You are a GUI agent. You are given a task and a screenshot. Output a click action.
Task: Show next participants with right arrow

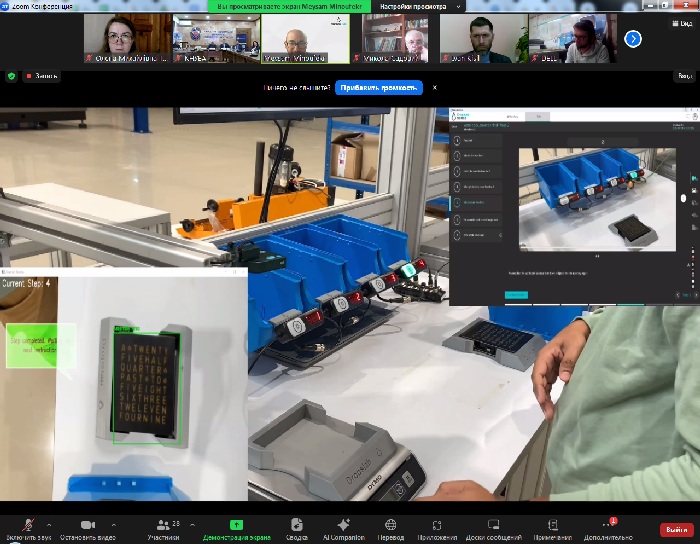[x=632, y=39]
